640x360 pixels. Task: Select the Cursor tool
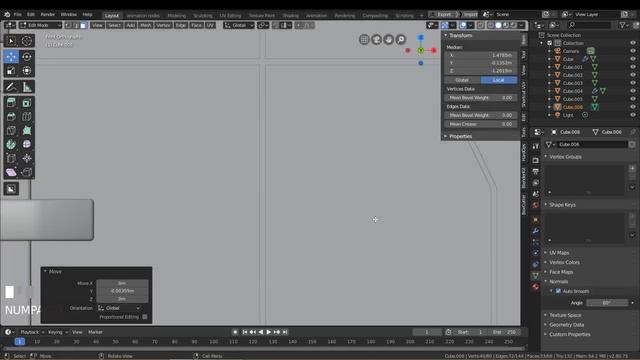pos(27,41)
